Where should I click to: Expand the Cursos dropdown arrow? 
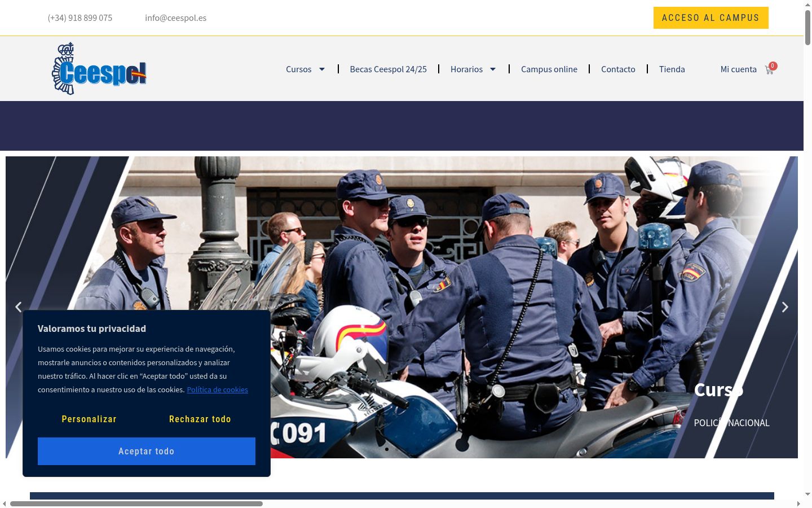322,69
